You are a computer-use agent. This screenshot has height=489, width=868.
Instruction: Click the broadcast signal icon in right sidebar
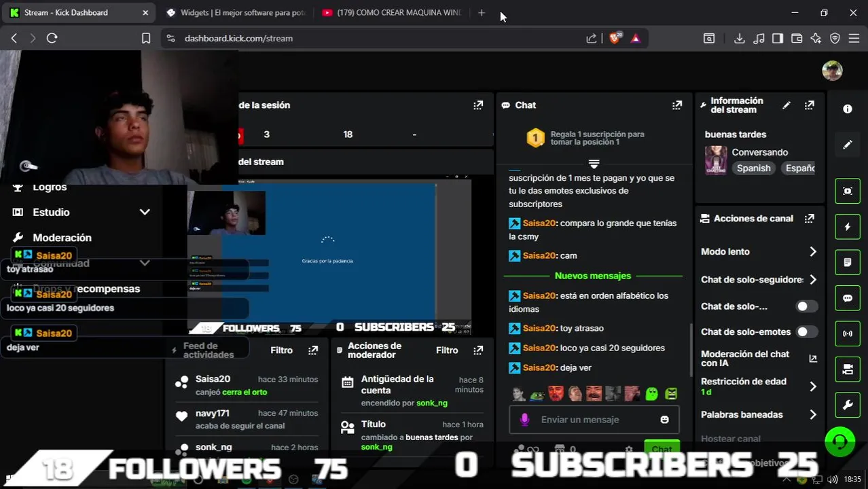point(848,333)
